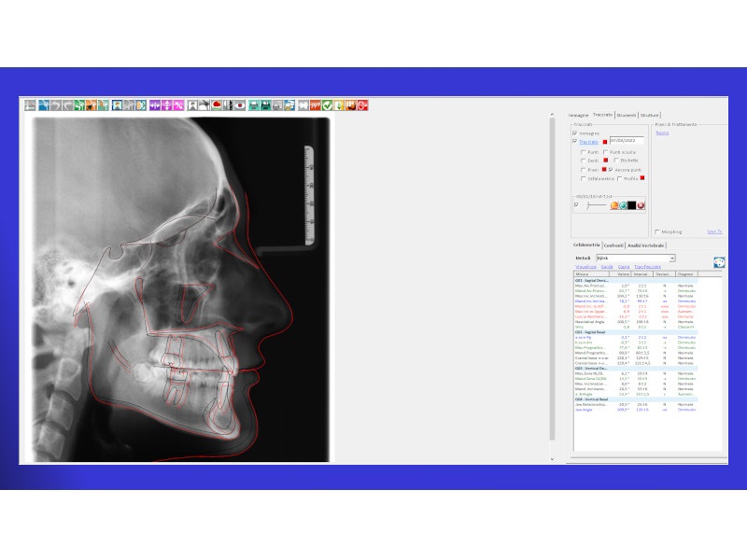Click the green pointer tool toolbar icon
Image resolution: width=747 pixels, height=560 pixels.
79,105
